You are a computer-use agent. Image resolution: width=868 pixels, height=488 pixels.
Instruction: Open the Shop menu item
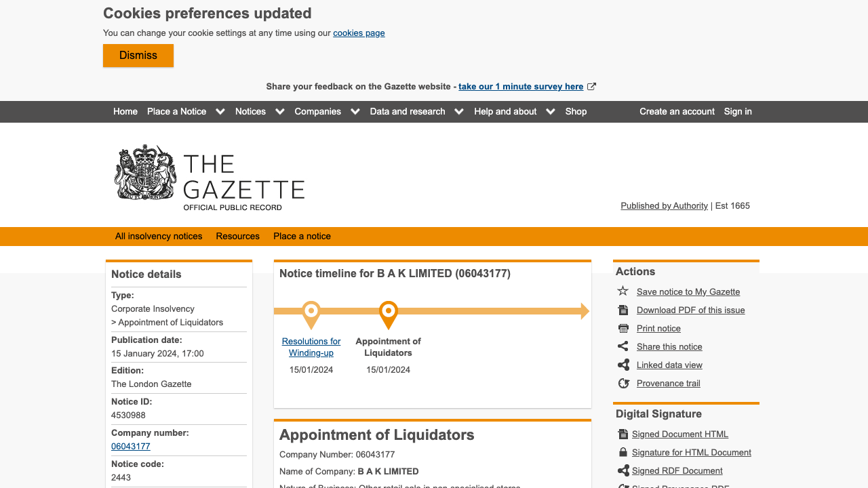pos(576,112)
